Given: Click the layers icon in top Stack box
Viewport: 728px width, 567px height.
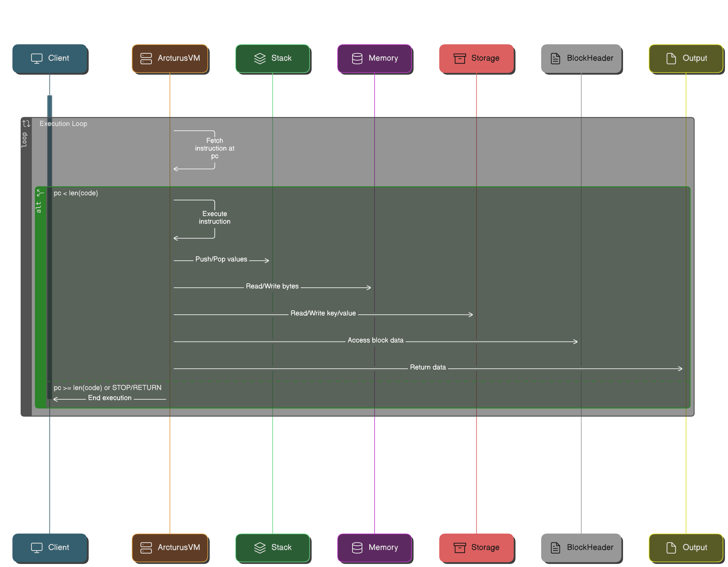Looking at the screenshot, I should click(x=260, y=58).
